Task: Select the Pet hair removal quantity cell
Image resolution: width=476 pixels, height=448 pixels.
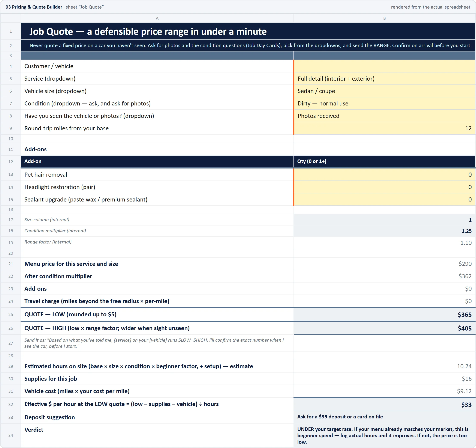Action: [x=385, y=175]
